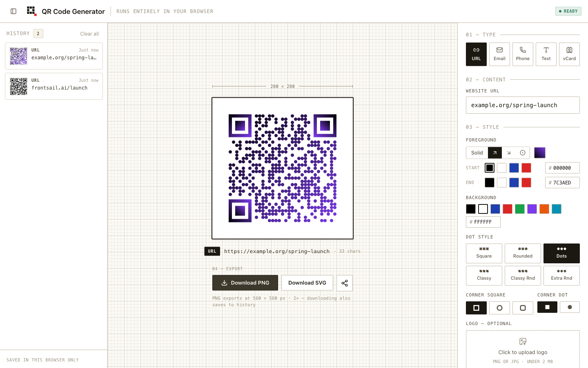This screenshot has width=588, height=368.
Task: Click to upload a logo image
Action: 523,350
